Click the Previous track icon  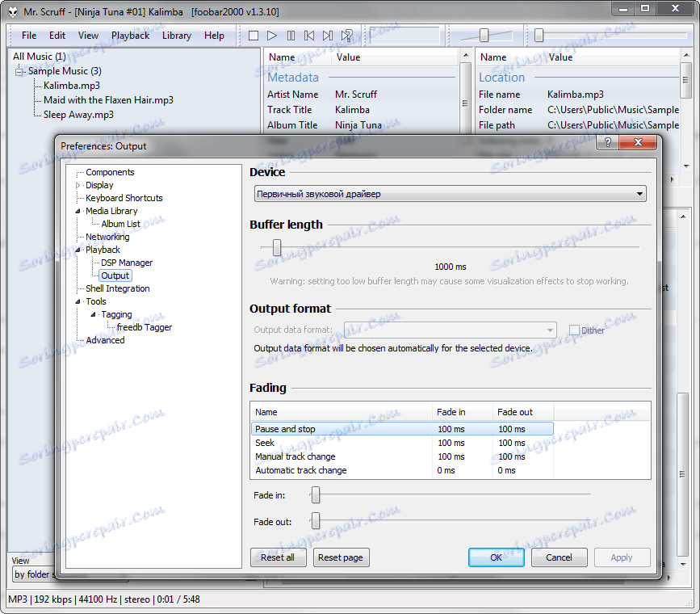[x=309, y=36]
